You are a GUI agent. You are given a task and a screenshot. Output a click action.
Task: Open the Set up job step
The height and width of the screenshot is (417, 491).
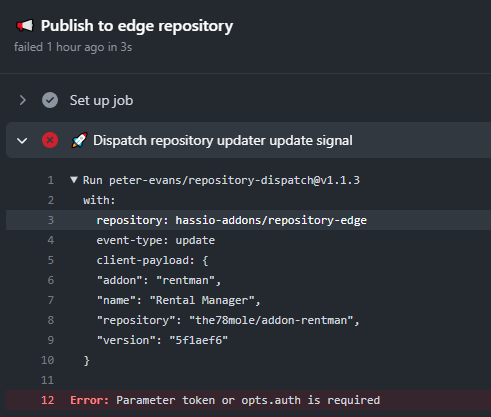[x=101, y=100]
